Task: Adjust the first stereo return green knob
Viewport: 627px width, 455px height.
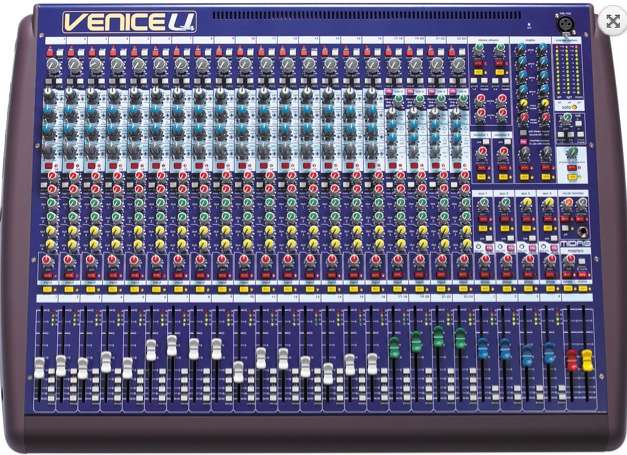Action: pyautogui.click(x=478, y=49)
